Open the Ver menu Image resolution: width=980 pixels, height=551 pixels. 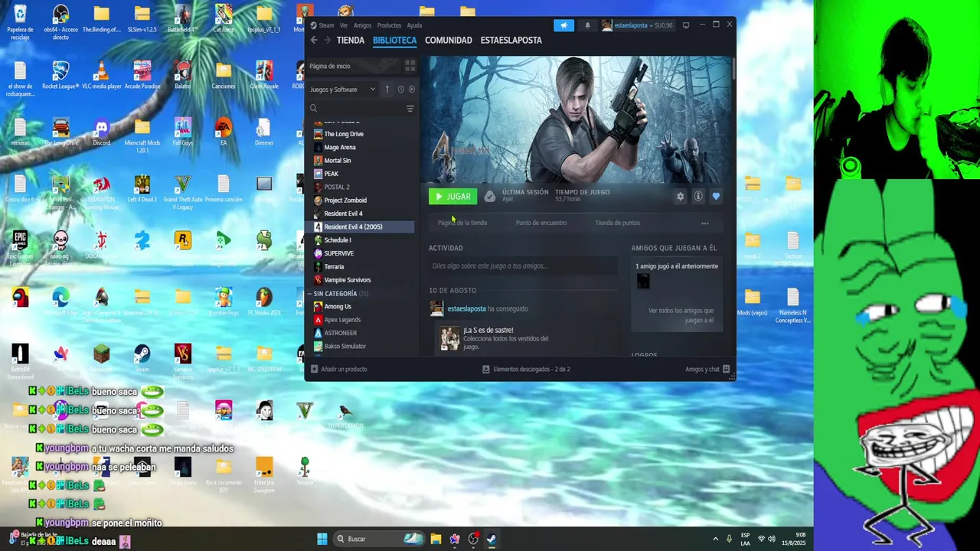click(344, 25)
